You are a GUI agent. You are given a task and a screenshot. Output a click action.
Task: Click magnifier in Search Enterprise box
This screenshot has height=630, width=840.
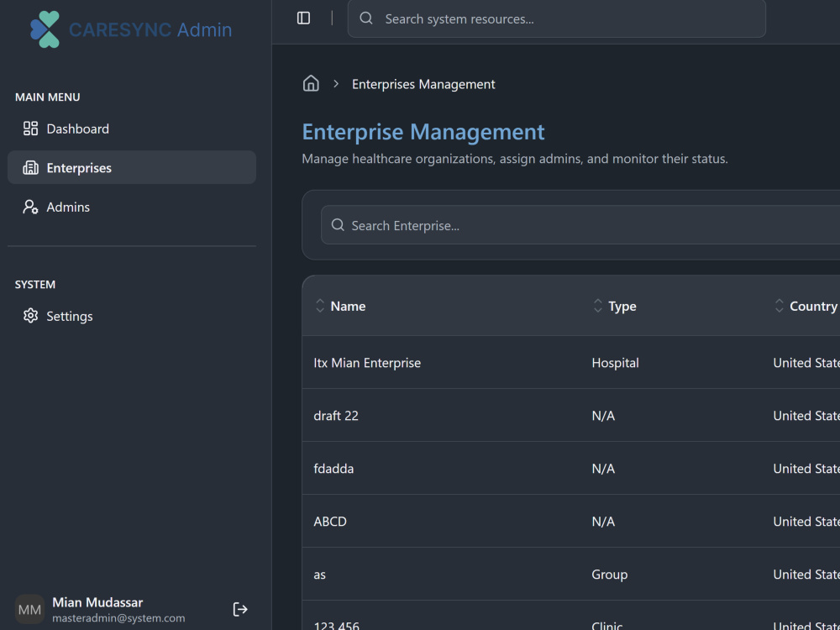click(338, 225)
